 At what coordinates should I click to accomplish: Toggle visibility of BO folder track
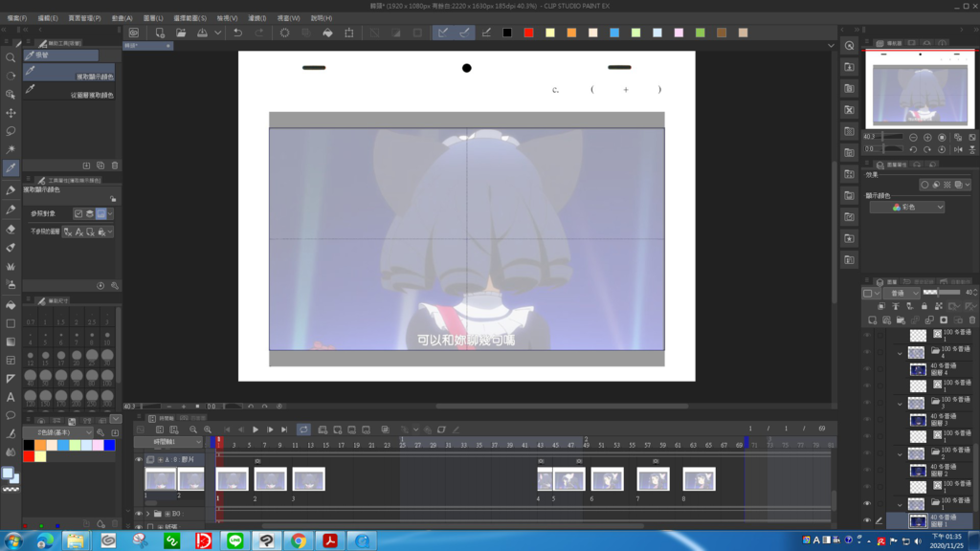pos(139,514)
